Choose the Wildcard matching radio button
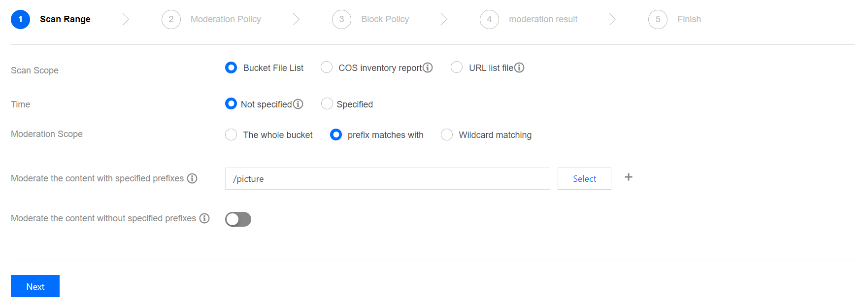 447,135
